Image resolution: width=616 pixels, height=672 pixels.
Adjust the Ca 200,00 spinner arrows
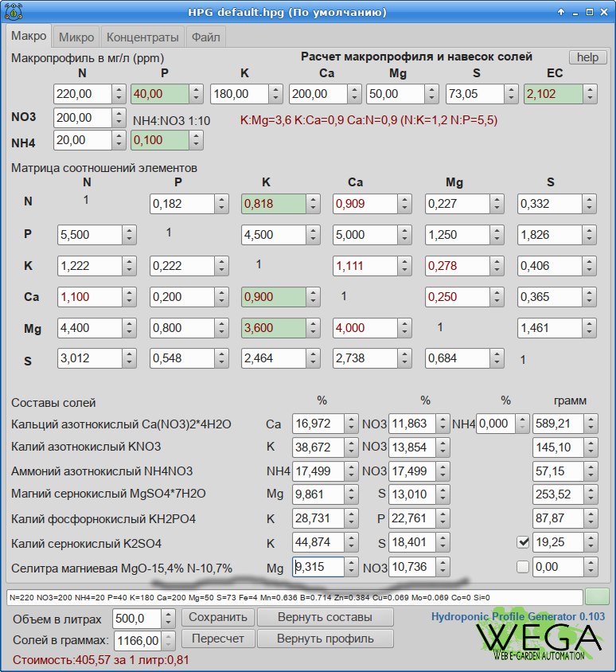354,94
